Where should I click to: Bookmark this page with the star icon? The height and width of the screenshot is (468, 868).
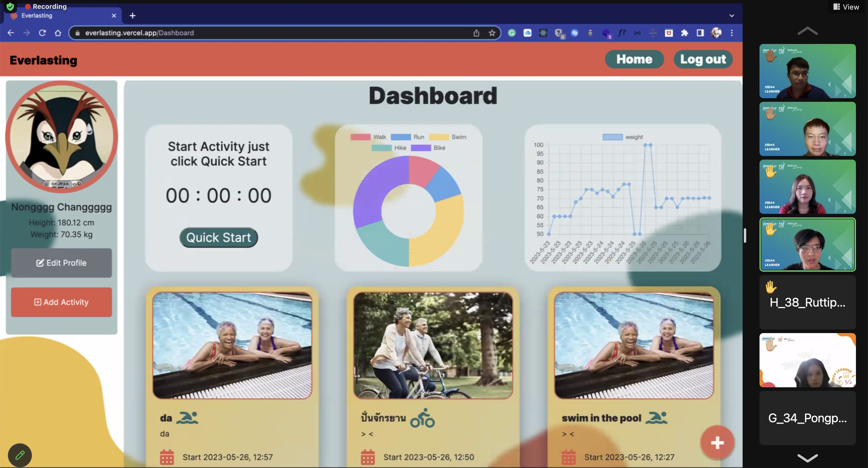click(x=492, y=33)
